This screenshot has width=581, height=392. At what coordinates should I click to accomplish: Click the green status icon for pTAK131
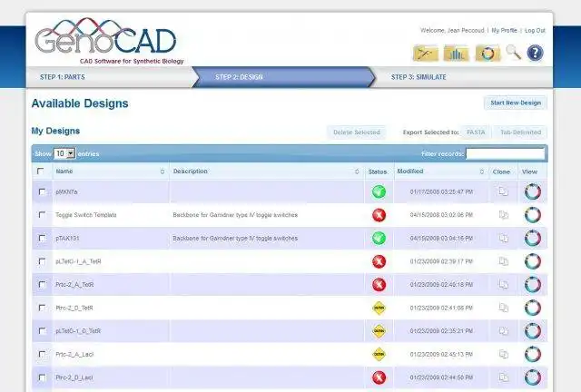[x=379, y=239]
